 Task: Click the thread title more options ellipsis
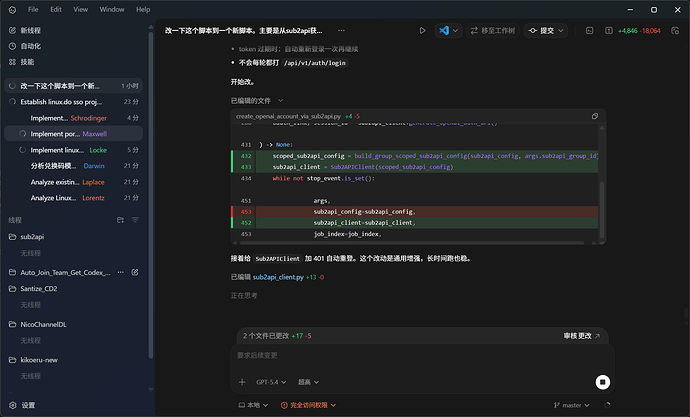tap(341, 30)
